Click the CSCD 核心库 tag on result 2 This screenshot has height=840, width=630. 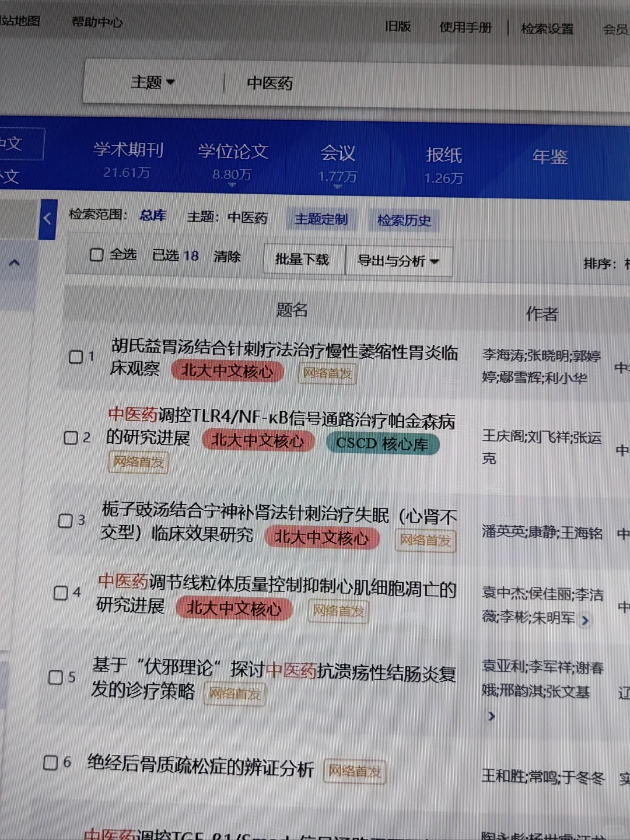coord(382,443)
